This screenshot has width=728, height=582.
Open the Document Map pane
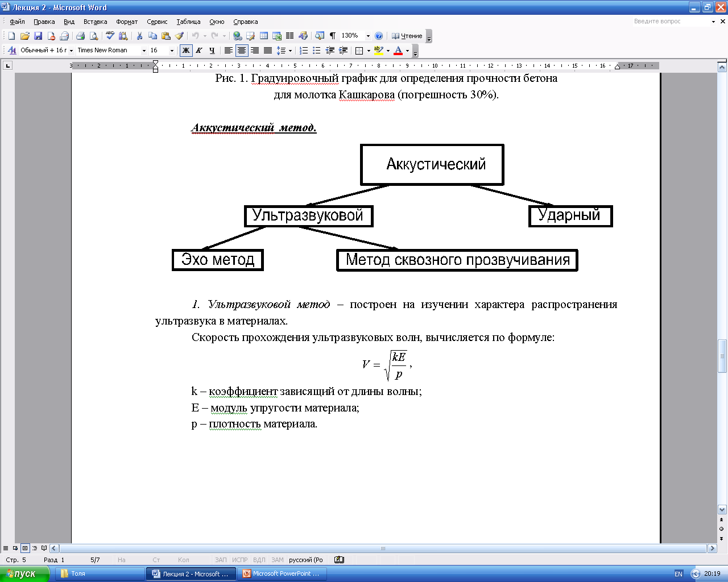coord(320,36)
